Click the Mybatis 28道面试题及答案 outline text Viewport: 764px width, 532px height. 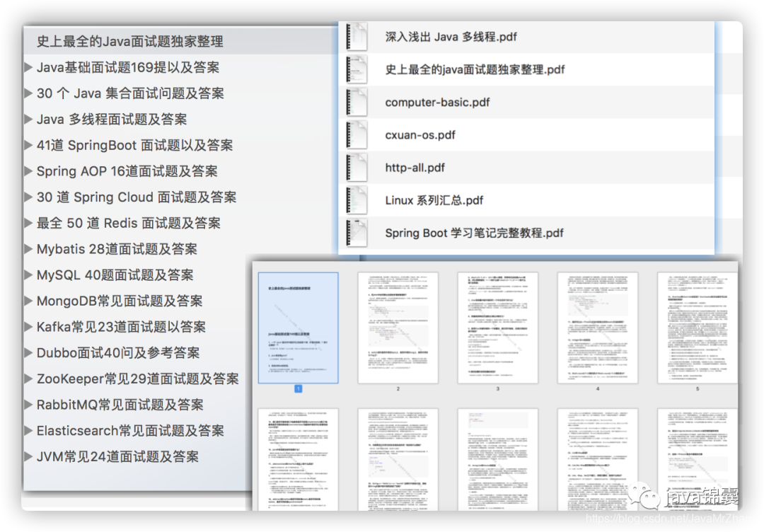coord(117,249)
